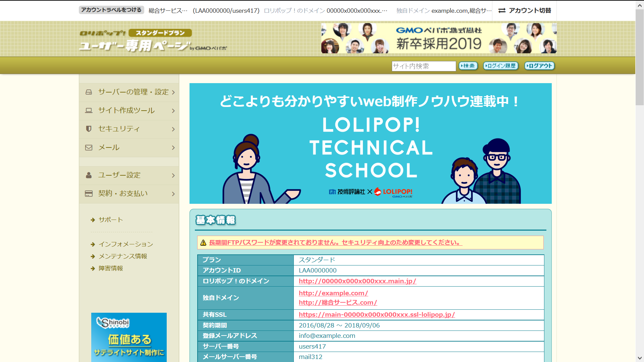Click the サポート sidebar link
This screenshot has height=362, width=644.
click(x=111, y=220)
